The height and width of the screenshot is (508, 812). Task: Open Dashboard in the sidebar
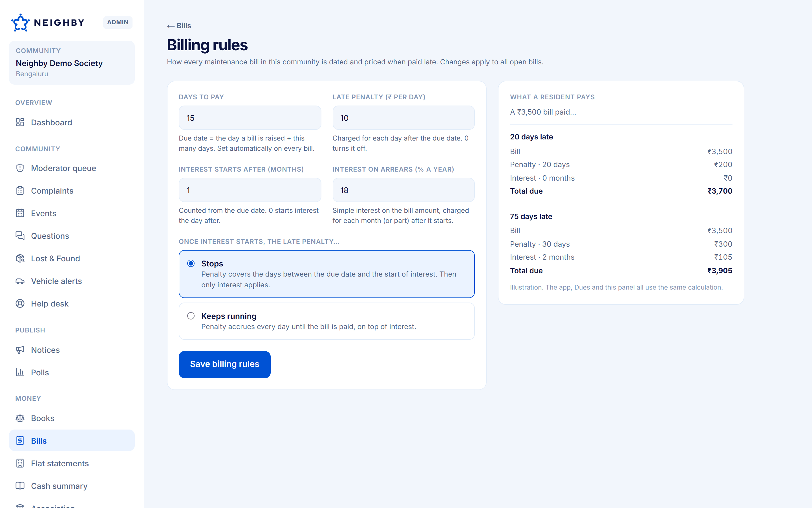(x=72, y=122)
